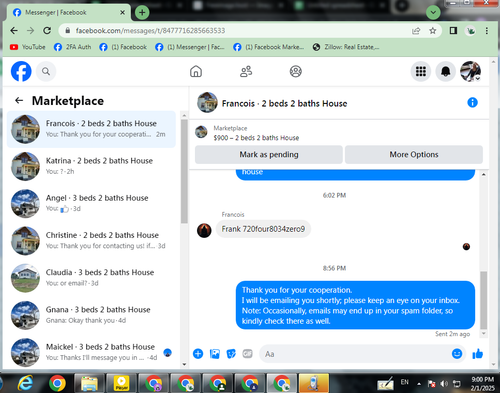The height and width of the screenshot is (393, 500).
Task: Click the browser Back arrow
Action: tap(14, 31)
